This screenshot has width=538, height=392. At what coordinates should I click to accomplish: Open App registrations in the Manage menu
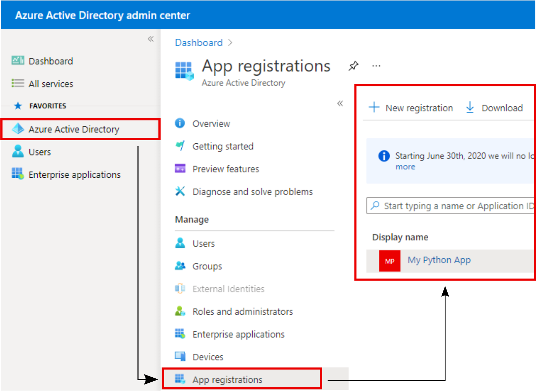tap(227, 379)
